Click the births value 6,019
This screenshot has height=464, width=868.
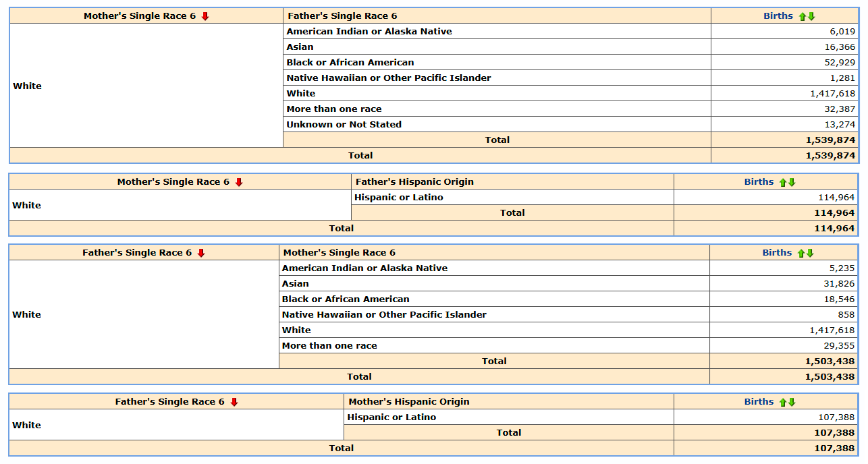coord(842,31)
